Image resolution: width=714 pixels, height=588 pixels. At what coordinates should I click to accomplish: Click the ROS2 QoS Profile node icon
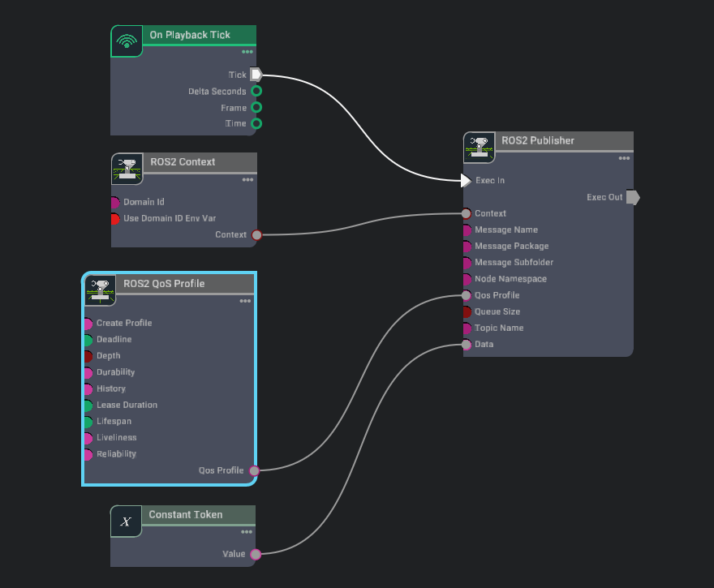click(100, 290)
